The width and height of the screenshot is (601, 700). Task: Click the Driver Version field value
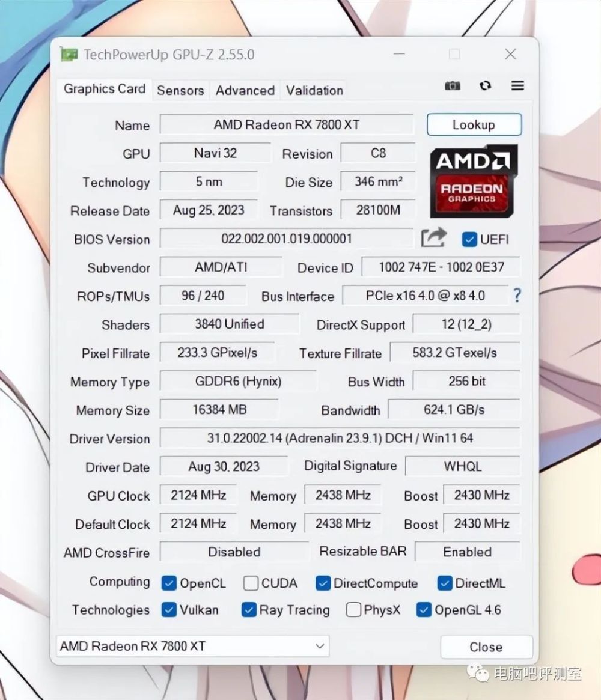340,438
